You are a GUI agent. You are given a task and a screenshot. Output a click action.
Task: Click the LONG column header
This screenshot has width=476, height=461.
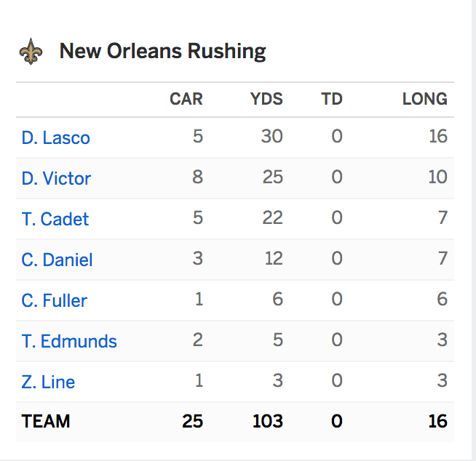tap(425, 99)
